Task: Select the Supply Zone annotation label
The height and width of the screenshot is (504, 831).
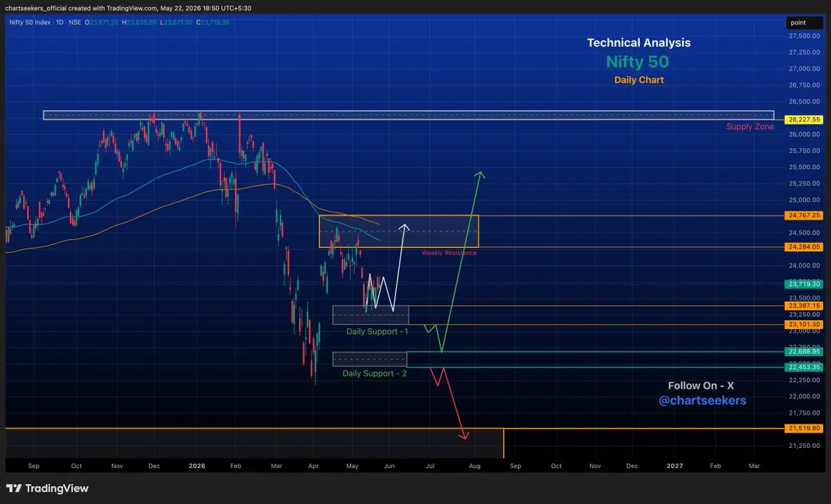Action: [750, 127]
